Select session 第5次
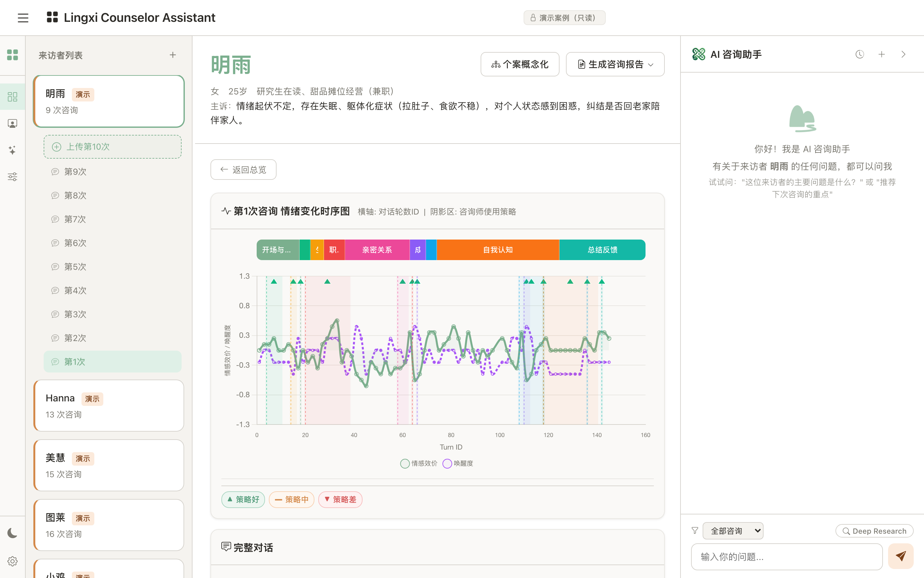Screen dimensions: 924x578 (112, 267)
